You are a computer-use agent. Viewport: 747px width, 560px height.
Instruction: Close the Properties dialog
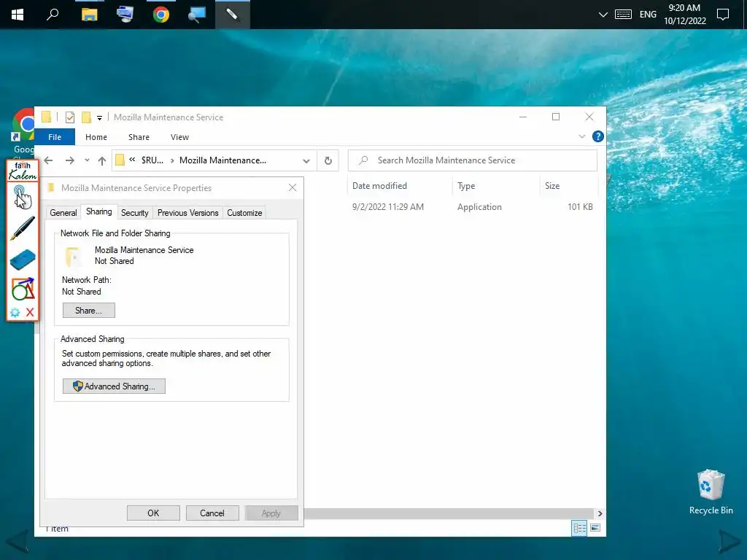293,187
